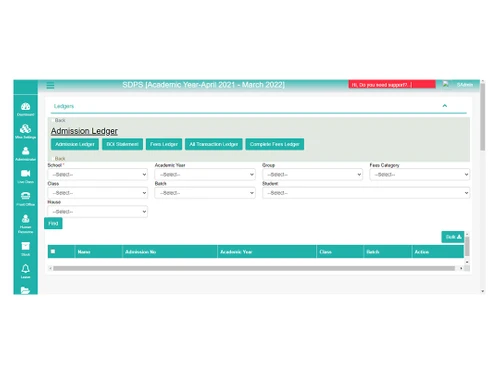500x375 pixels.
Task: Open the Student dropdown
Action: click(366, 193)
